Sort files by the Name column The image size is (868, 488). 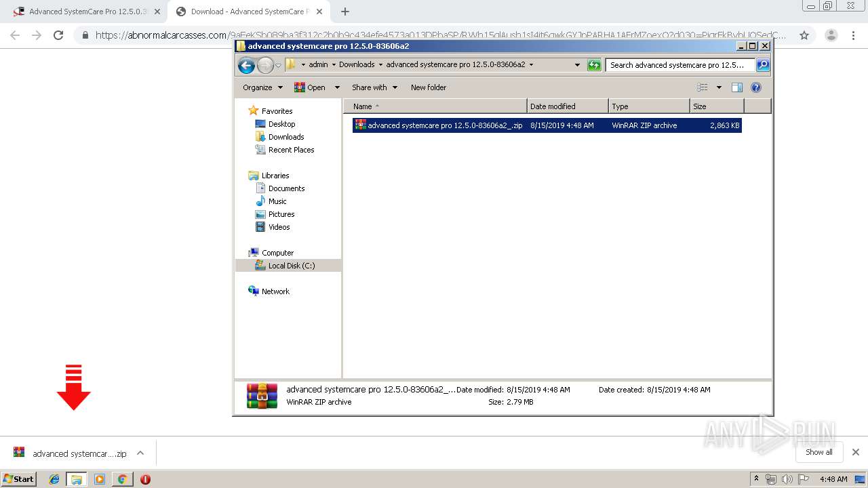click(435, 106)
